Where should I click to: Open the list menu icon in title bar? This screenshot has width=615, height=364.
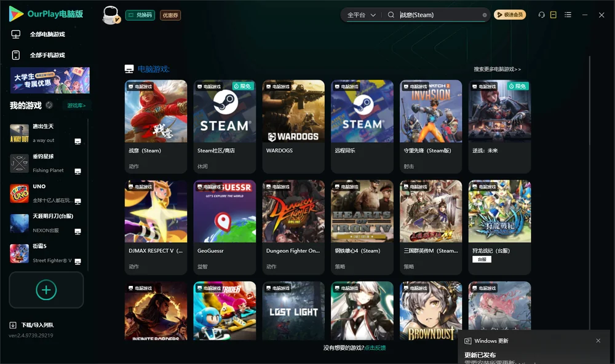point(568,15)
